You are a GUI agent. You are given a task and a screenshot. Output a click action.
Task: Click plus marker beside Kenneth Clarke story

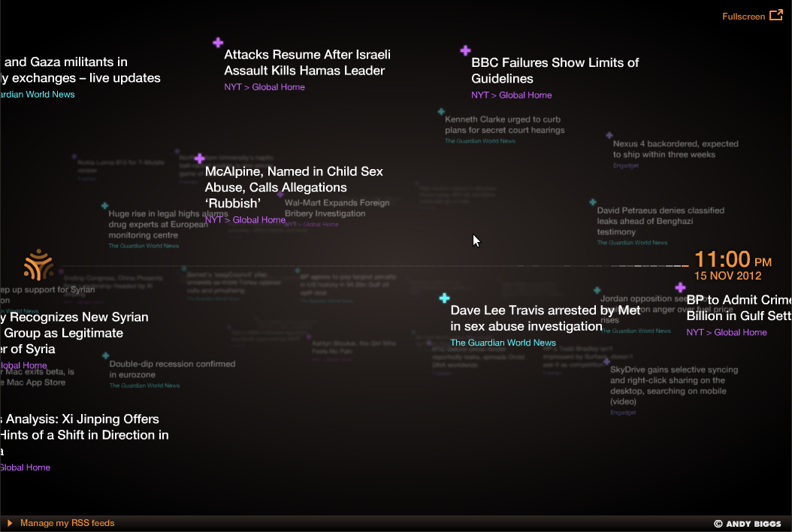(441, 111)
